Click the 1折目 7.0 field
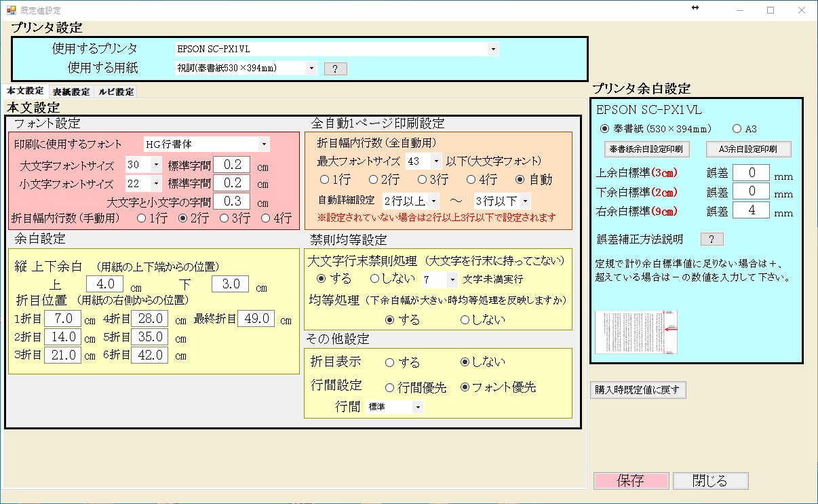Image resolution: width=818 pixels, height=504 pixels. tap(63, 318)
